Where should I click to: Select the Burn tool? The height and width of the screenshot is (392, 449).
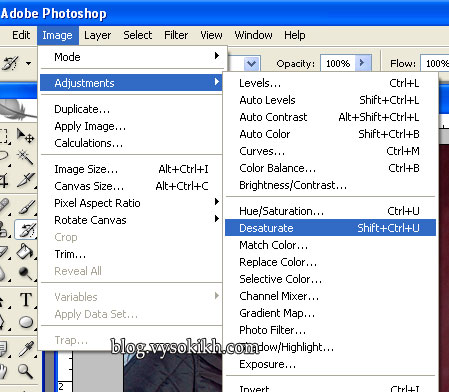click(x=25, y=273)
